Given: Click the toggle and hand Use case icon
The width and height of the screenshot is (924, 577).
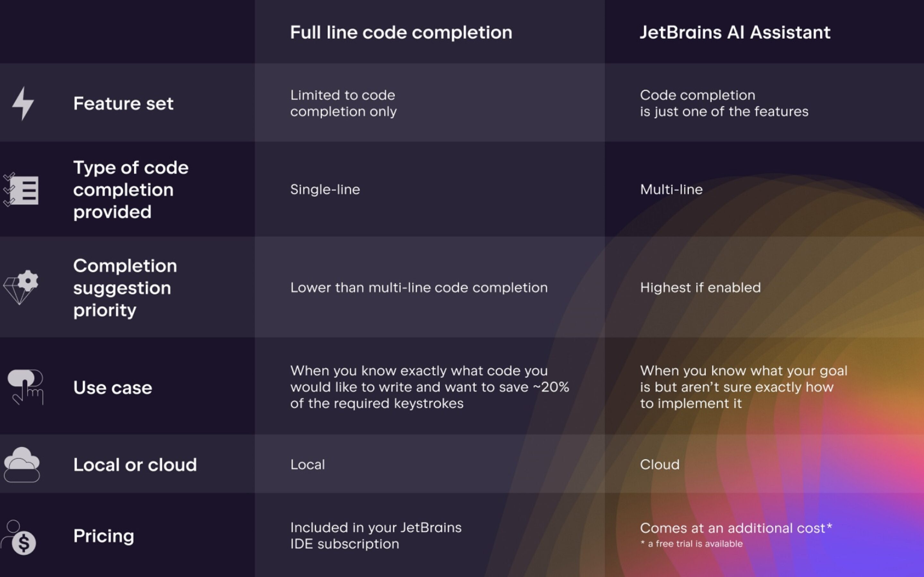Looking at the screenshot, I should coord(26,387).
